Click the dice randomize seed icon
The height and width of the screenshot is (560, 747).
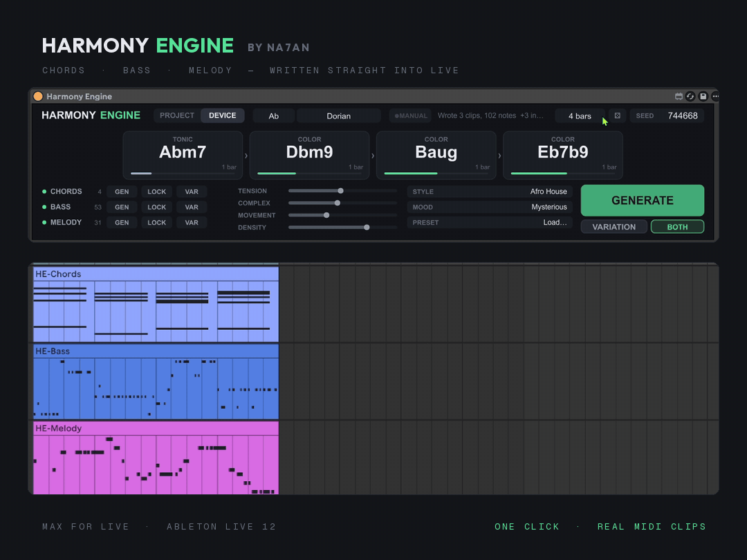(618, 115)
